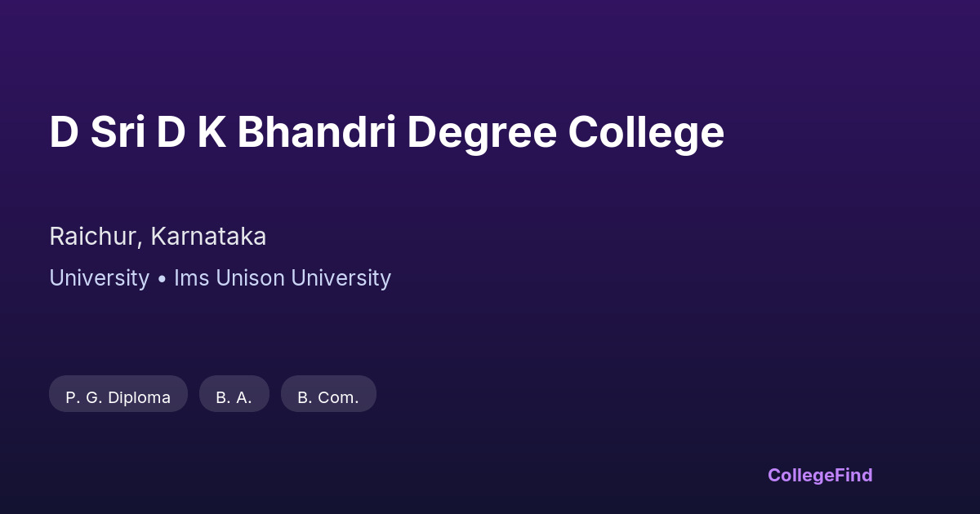Click the word Diploma in first tag

(139, 397)
